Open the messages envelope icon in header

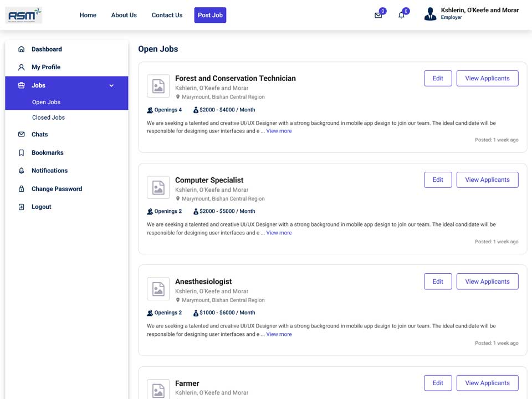(378, 16)
